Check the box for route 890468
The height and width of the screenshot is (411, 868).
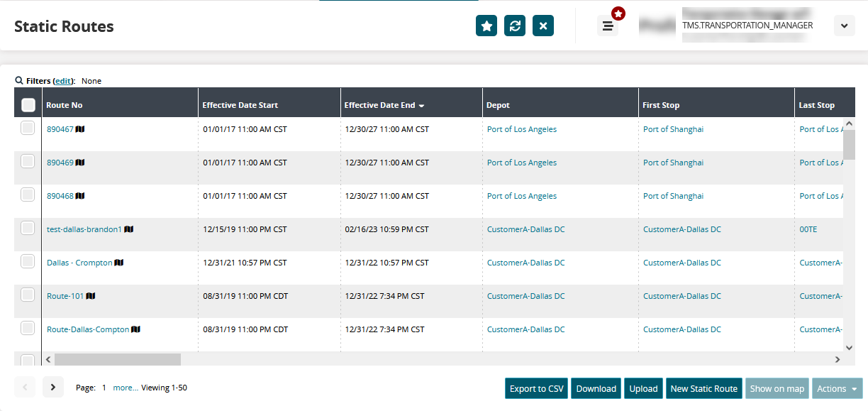point(28,194)
